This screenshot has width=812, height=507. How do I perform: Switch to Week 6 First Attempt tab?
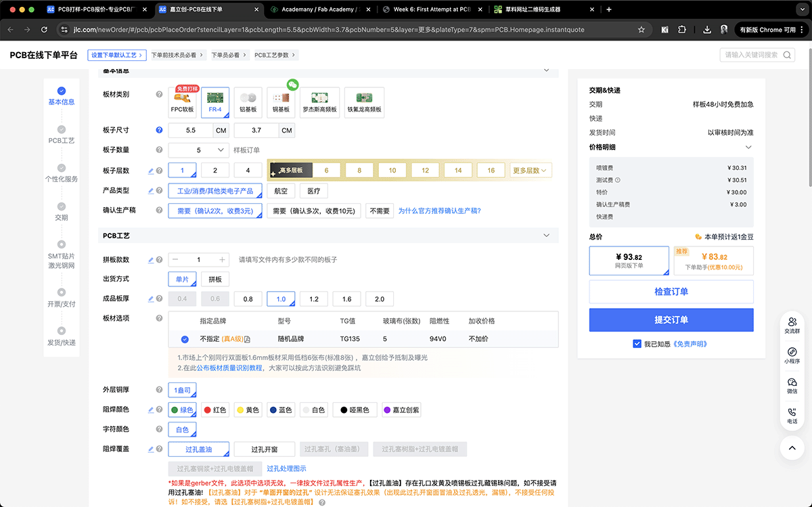click(430, 9)
